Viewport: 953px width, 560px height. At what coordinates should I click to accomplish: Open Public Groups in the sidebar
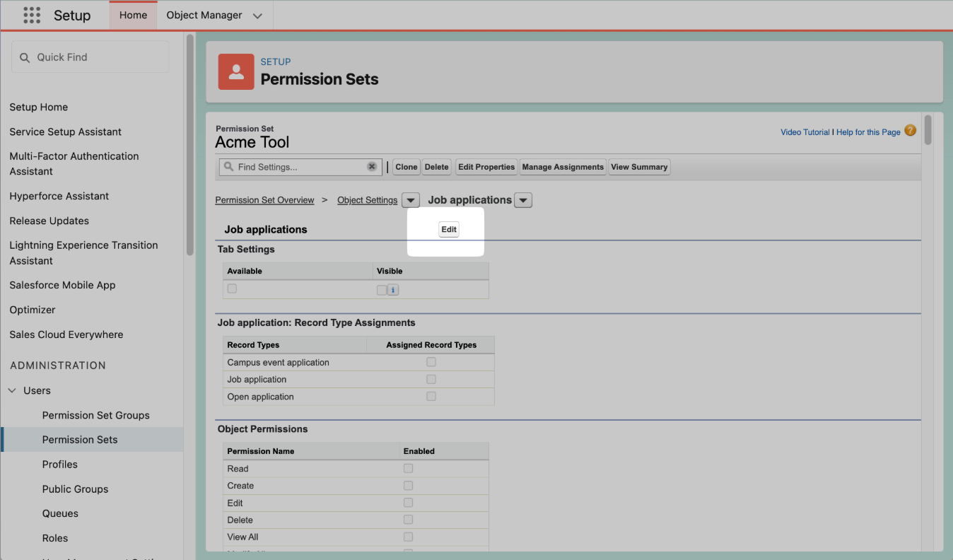76,489
